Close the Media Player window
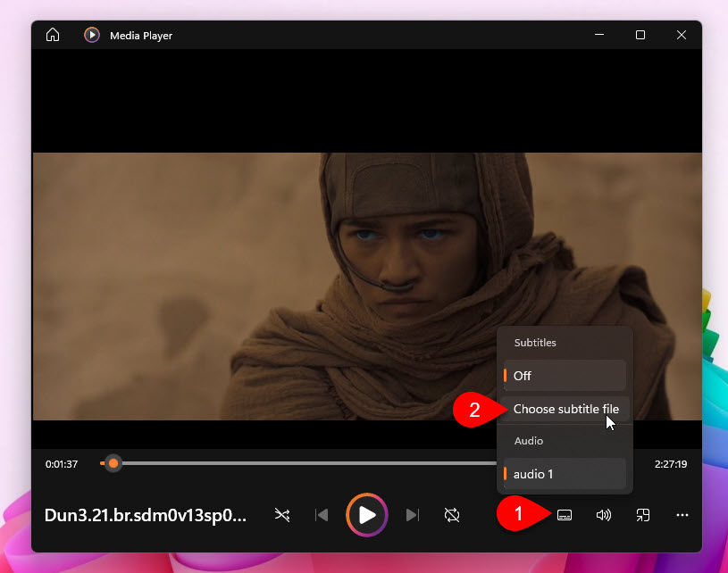 [682, 35]
